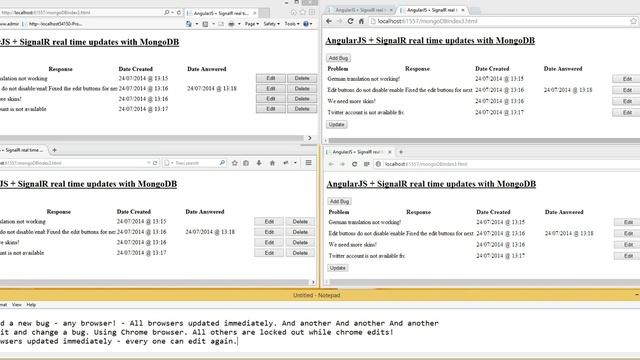640x360 pixels.
Task: Click Update in bottom-right browser
Action: click(338, 268)
